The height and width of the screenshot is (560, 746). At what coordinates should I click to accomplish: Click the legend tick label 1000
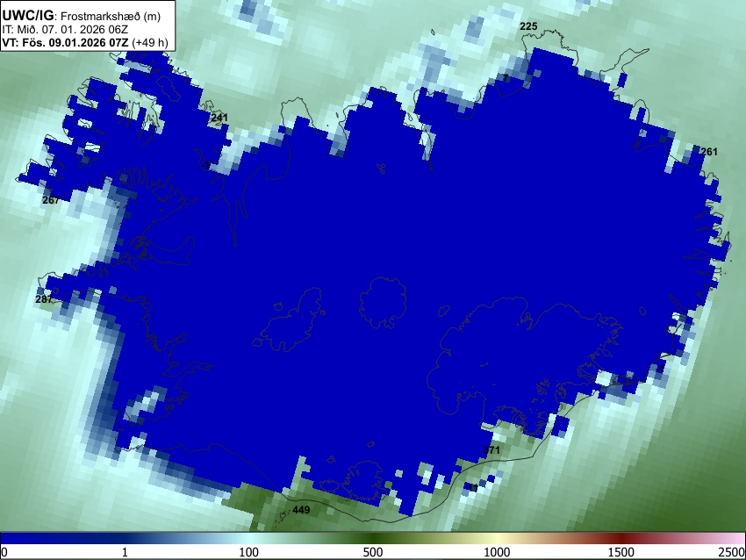pyautogui.click(x=497, y=552)
